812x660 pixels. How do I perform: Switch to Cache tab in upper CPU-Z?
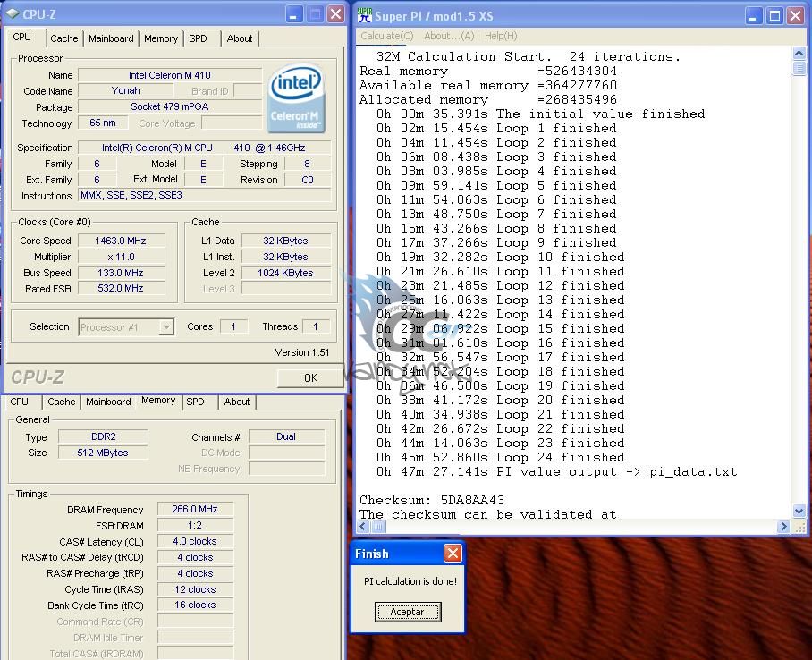point(64,38)
